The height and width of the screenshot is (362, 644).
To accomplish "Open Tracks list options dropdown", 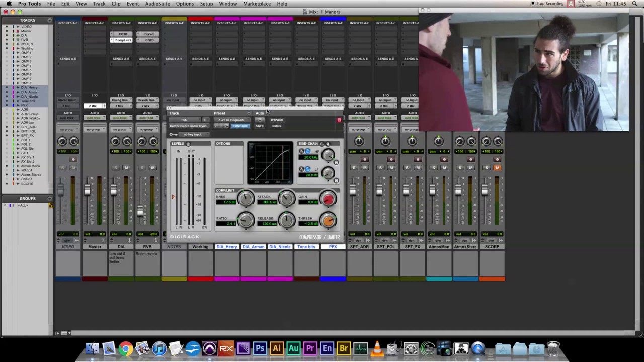I will coord(50,20).
